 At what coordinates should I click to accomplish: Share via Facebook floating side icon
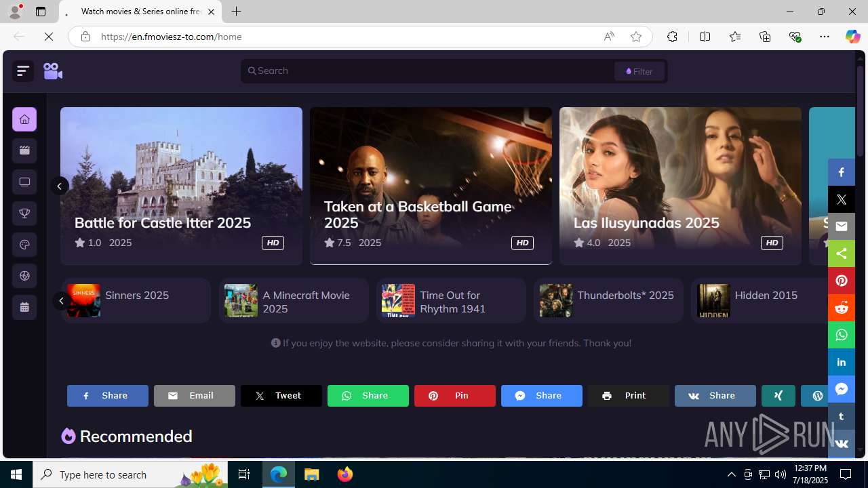pyautogui.click(x=841, y=172)
